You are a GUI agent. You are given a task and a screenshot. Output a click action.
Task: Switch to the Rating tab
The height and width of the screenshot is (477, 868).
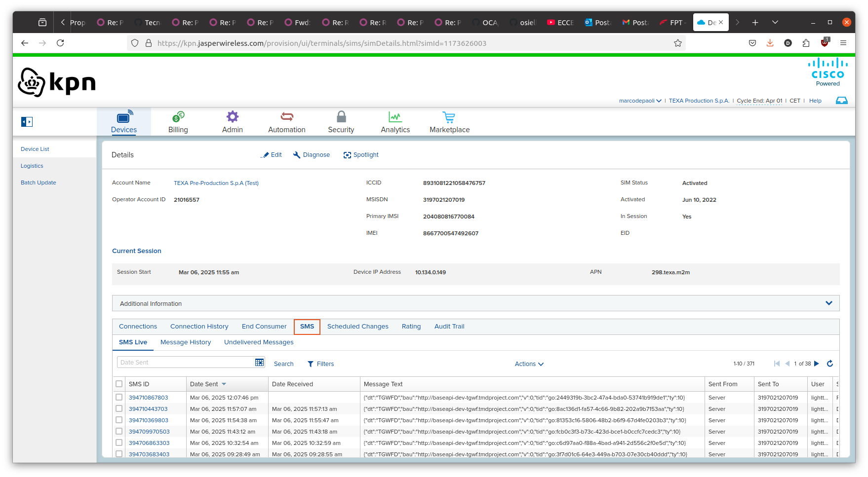click(x=411, y=327)
